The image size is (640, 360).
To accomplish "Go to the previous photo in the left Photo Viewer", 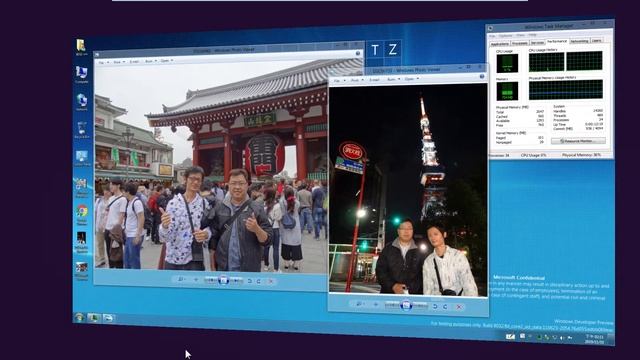I will click(x=211, y=280).
